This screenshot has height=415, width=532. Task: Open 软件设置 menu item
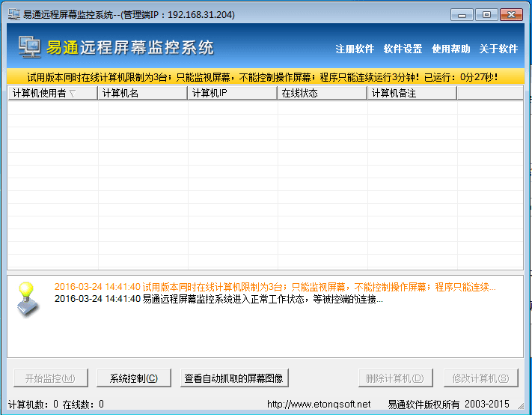click(403, 49)
